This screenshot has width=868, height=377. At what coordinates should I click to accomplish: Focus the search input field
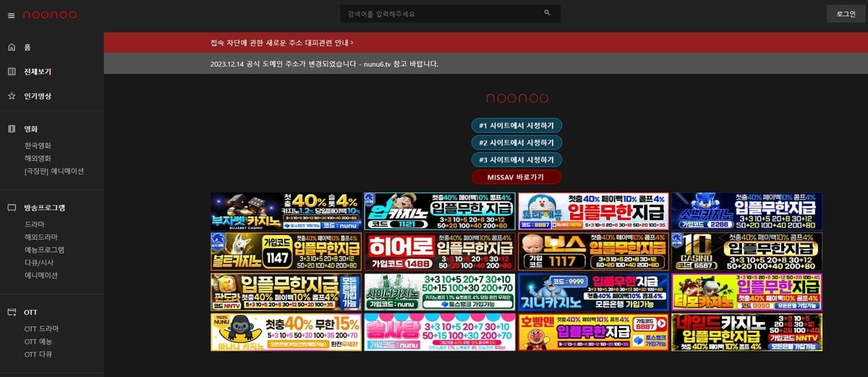[450, 14]
